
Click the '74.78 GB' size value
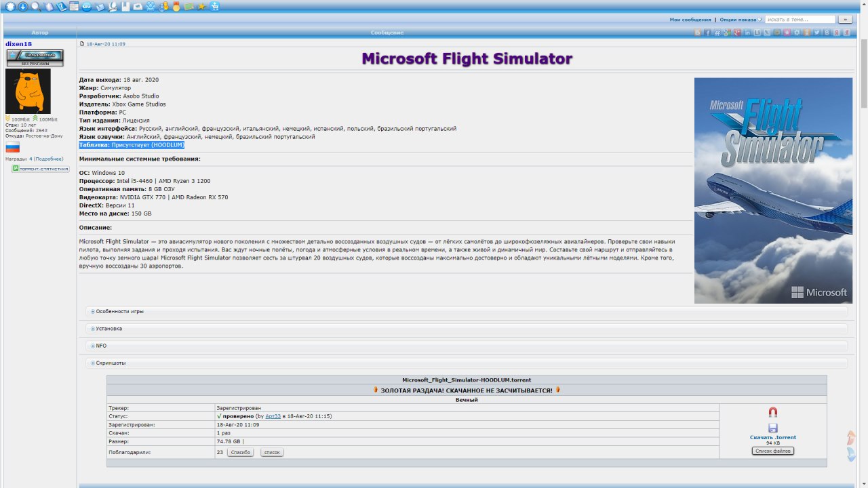tap(229, 441)
